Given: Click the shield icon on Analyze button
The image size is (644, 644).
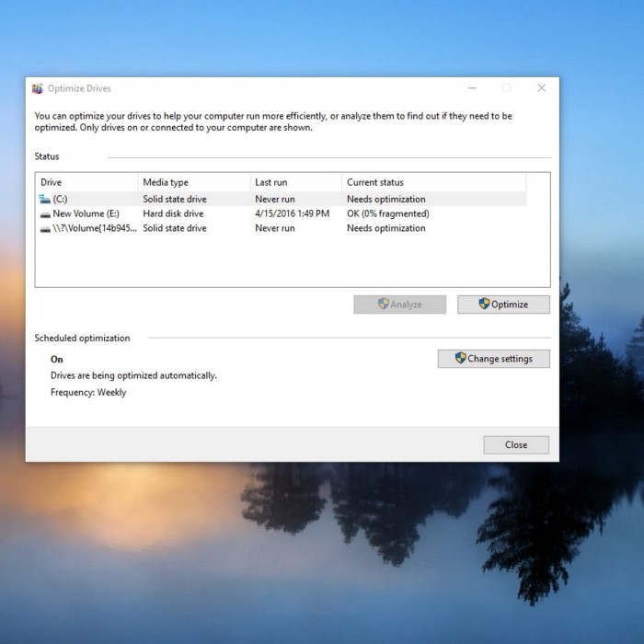Looking at the screenshot, I should click(x=384, y=304).
